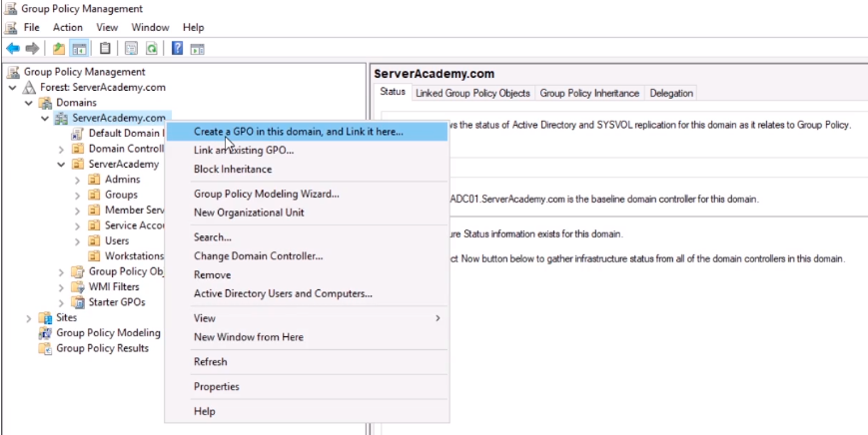Image resolution: width=868 pixels, height=435 pixels.
Task: Select Group Policy Results tree item
Action: 102,348
